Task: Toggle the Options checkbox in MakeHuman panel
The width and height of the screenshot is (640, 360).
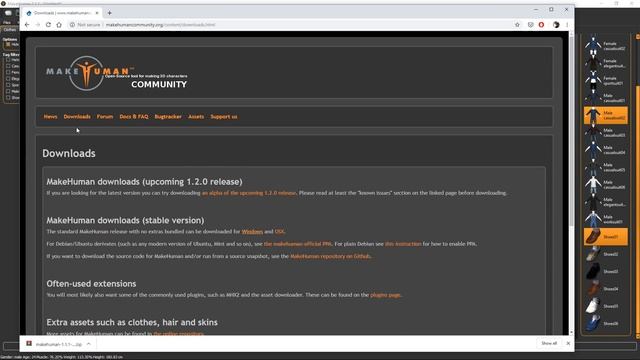Action: pos(8,44)
